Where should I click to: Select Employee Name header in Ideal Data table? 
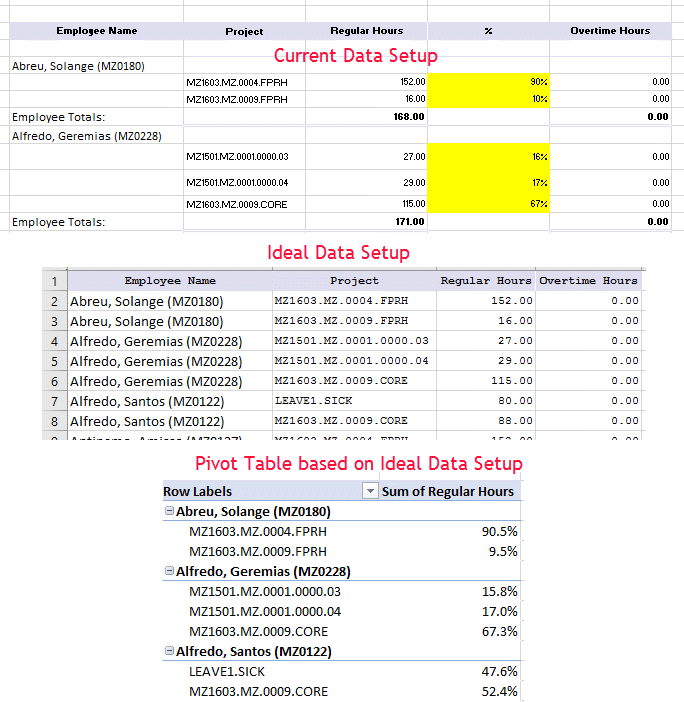click(x=170, y=281)
